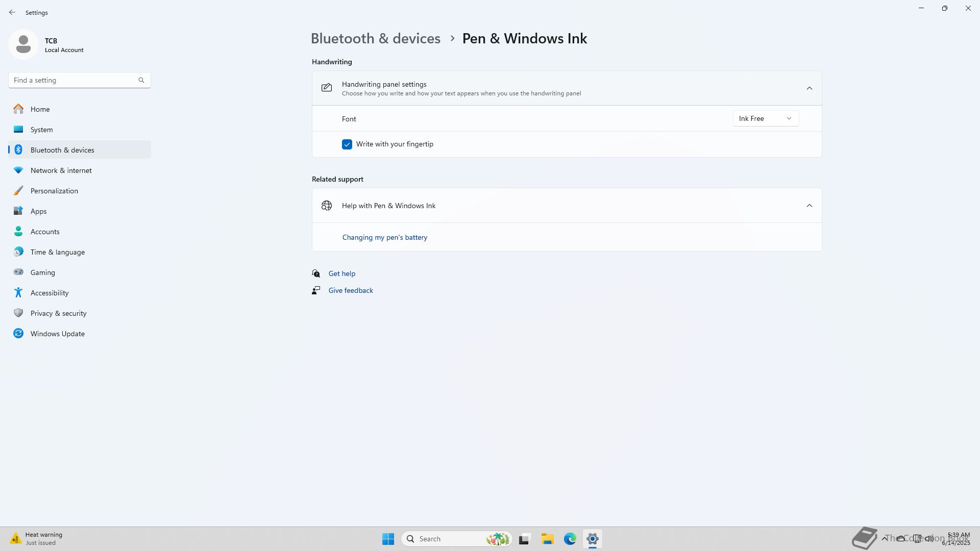Click the Bluetooth & devices breadcrumb
The image size is (980, 551).
[375, 39]
